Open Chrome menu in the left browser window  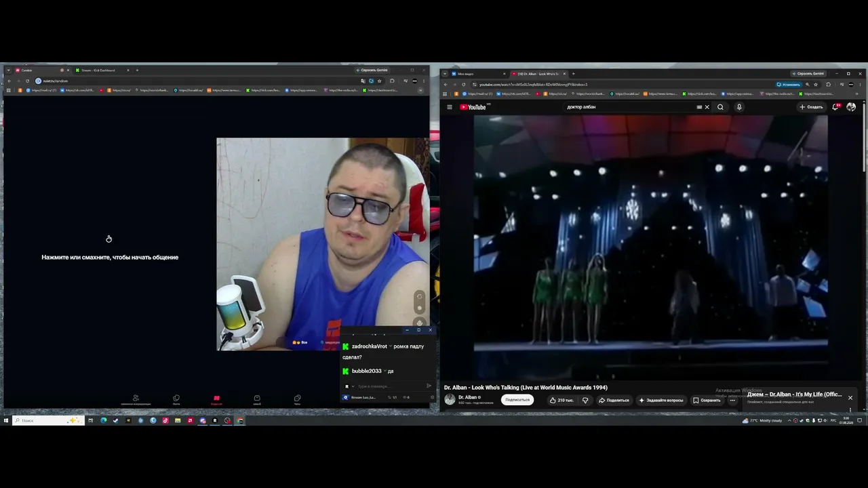[424, 81]
